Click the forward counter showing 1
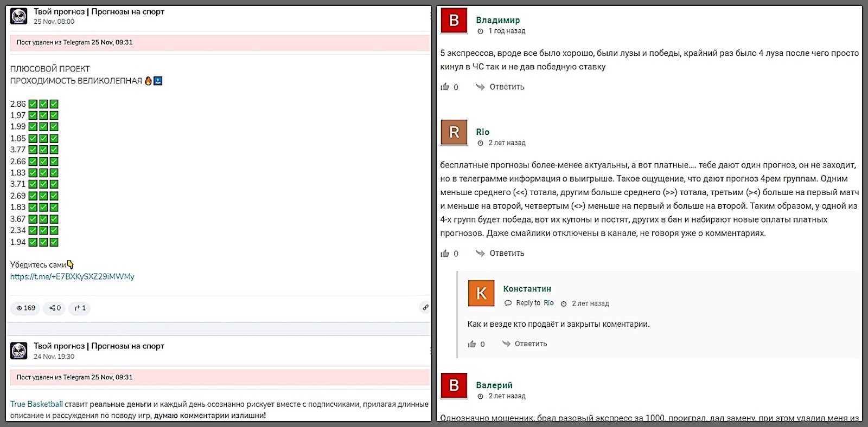The image size is (868, 427). point(80,308)
